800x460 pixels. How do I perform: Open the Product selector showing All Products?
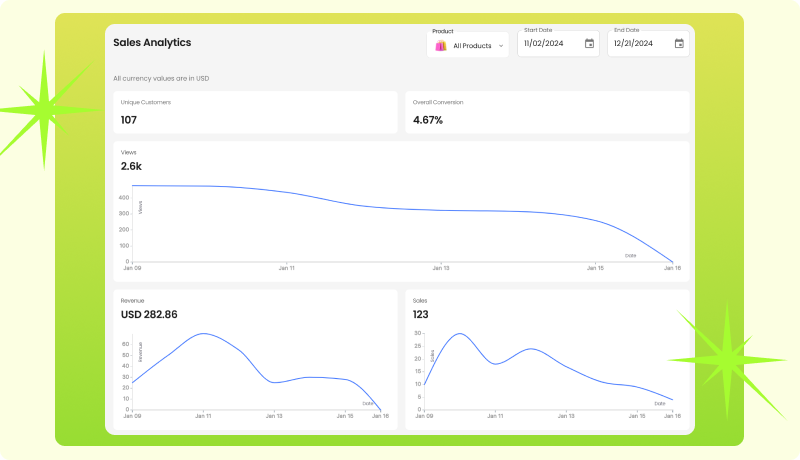click(x=471, y=46)
